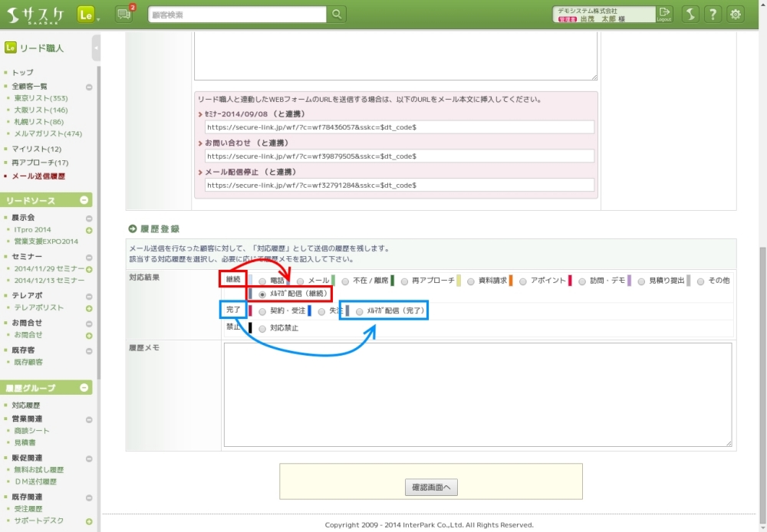Click the orange swatch beside アポイント
767x532 pixels.
511,281
